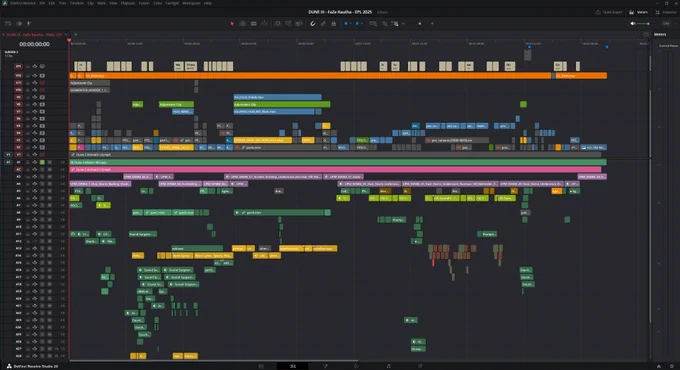Click the Project Manager home icon

click(x=659, y=366)
